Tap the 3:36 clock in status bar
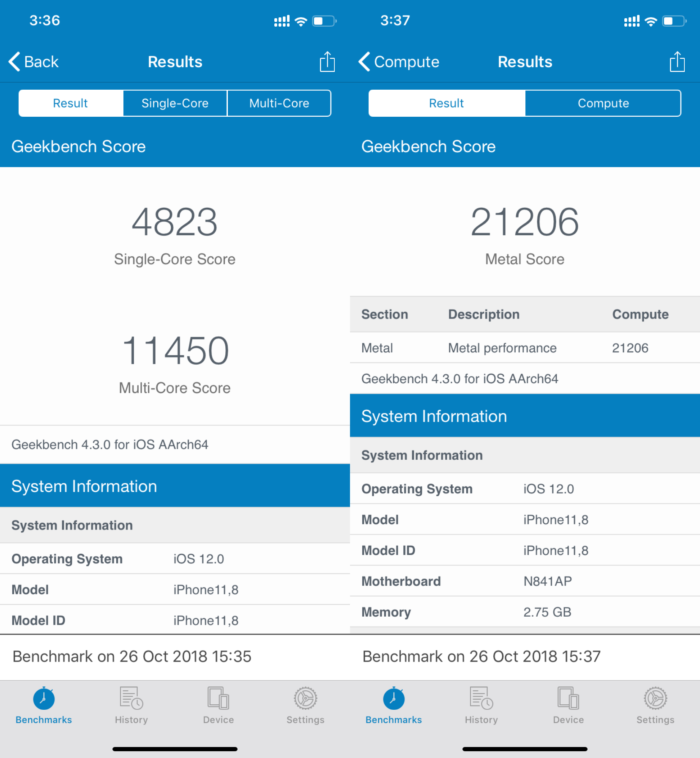This screenshot has height=758, width=700. click(x=45, y=20)
